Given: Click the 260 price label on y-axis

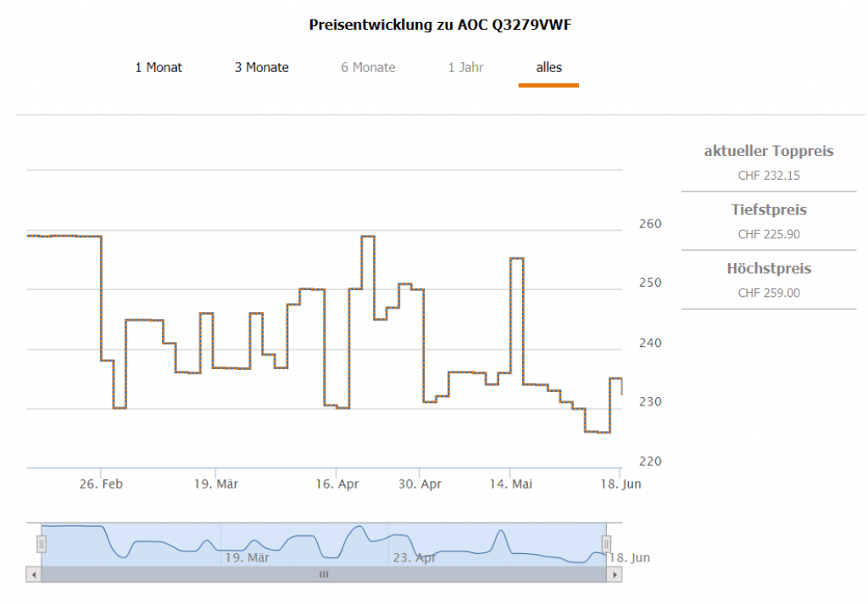Looking at the screenshot, I should (x=650, y=224).
